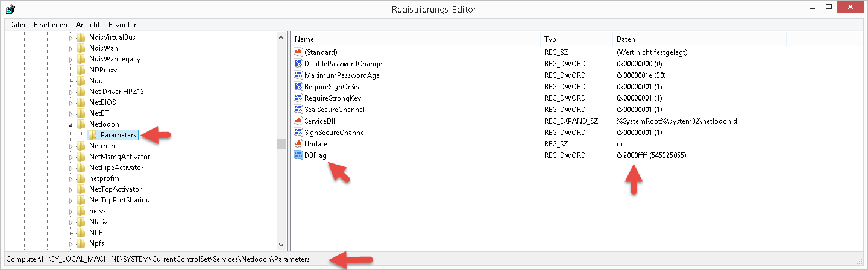The image size is (868, 270).
Task: Click the Registry Editor app icon in title bar
Action: tap(10, 9)
